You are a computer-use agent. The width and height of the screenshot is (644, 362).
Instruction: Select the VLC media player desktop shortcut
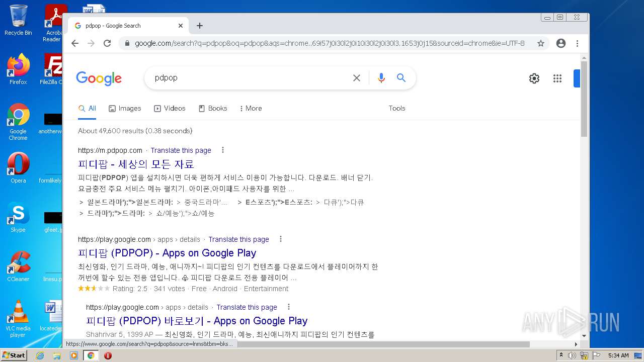point(18,319)
